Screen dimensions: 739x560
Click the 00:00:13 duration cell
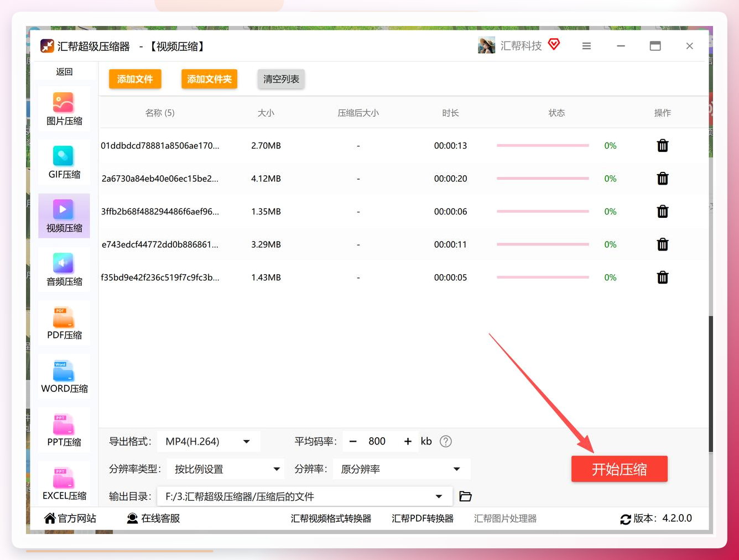[450, 146]
